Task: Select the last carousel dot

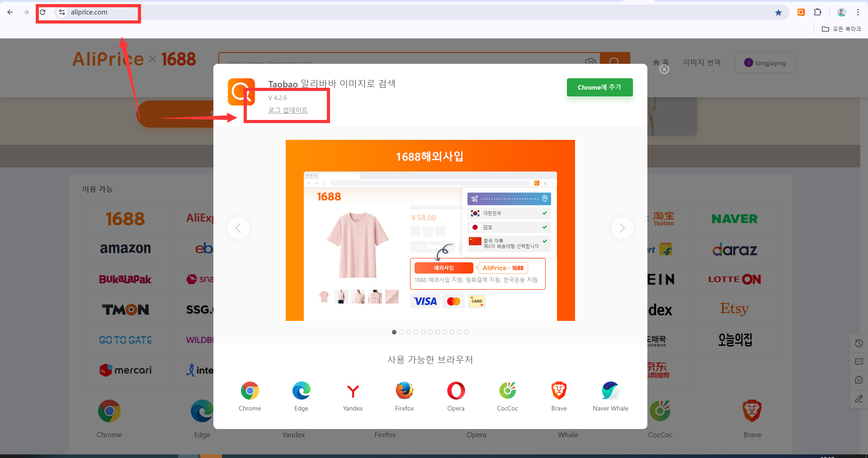Action: (x=467, y=332)
